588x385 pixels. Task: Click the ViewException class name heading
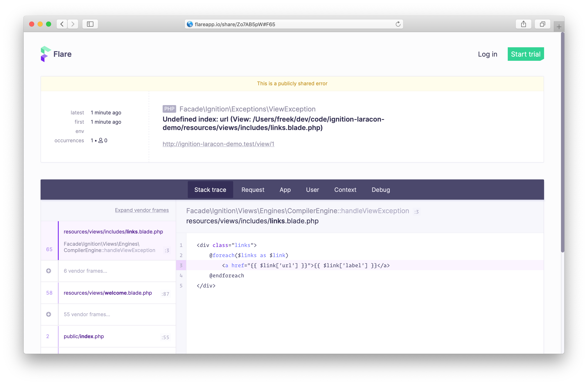(247, 109)
